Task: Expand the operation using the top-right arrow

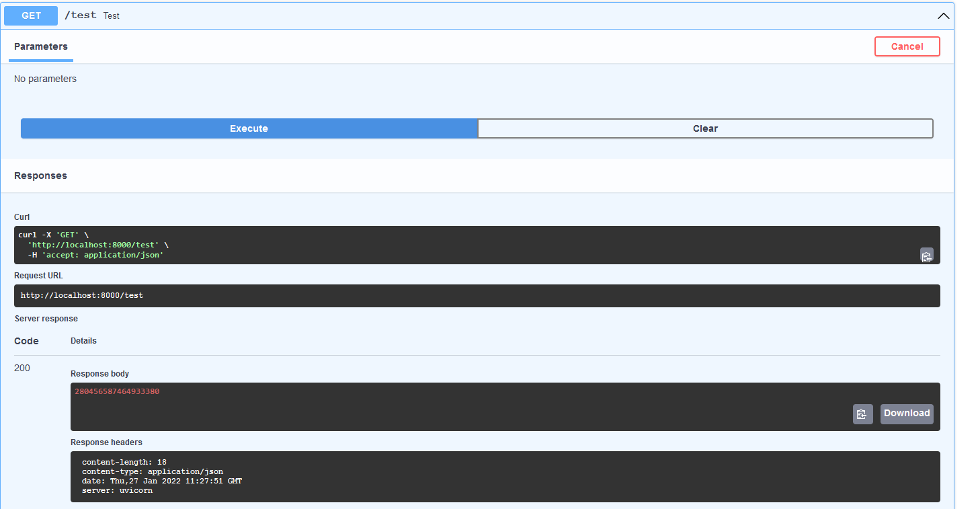Action: click(x=944, y=15)
